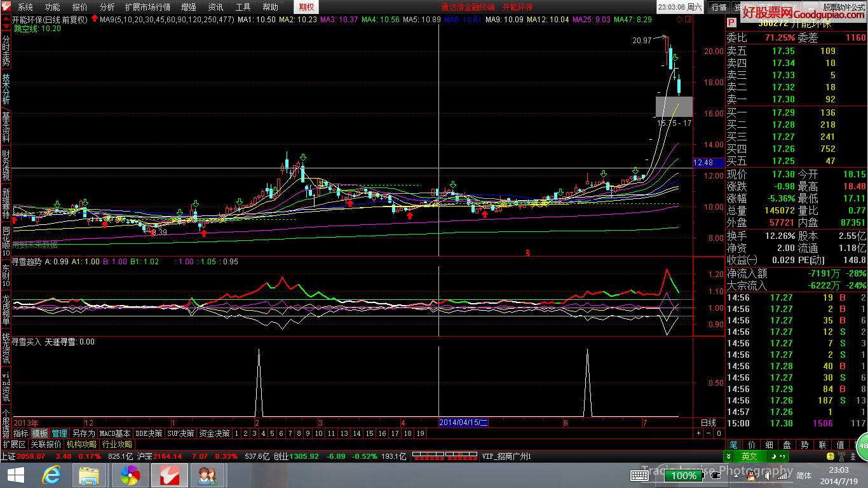Viewport: 868px width, 488px height.
Task: Select the MACD基本 template
Action: 115,433
